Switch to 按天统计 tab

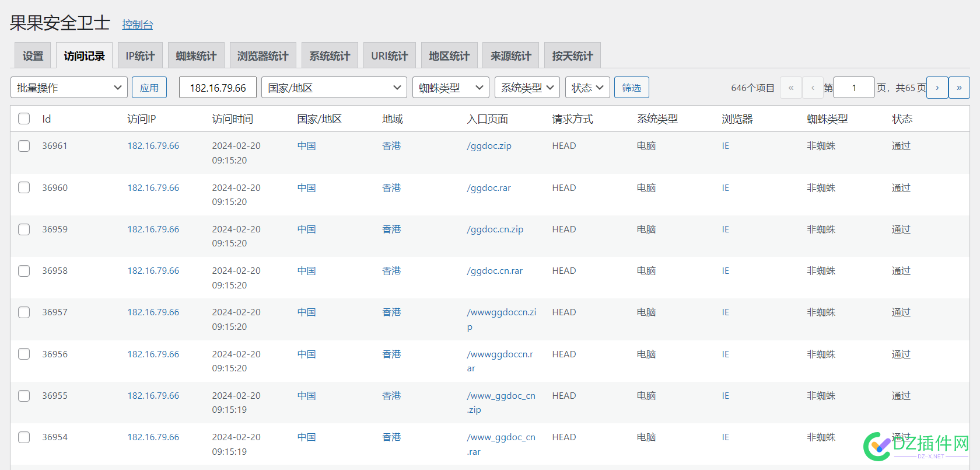[572, 55]
